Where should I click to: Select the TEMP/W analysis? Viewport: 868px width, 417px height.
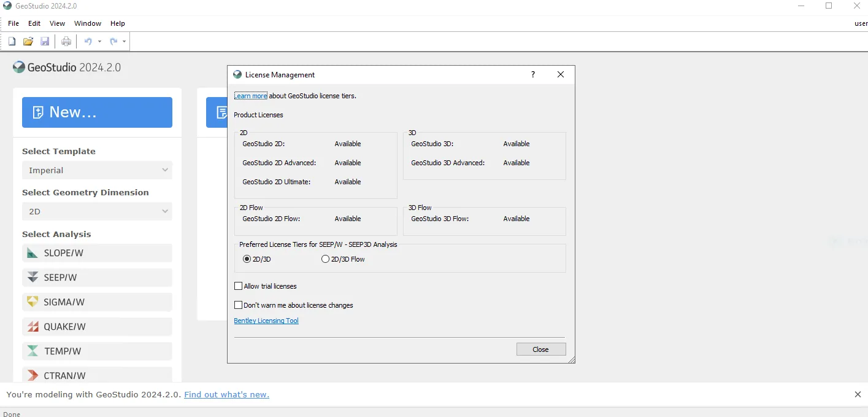[x=97, y=351]
